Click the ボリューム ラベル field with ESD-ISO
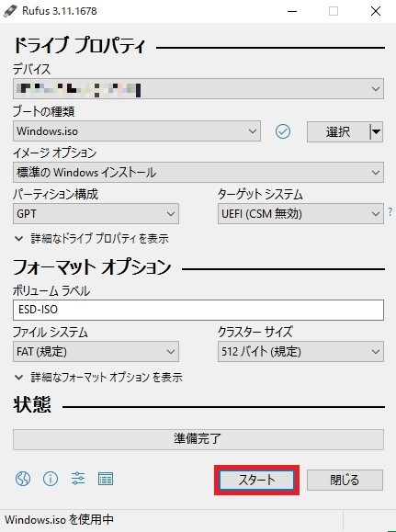This screenshot has width=396, height=532. (198, 310)
